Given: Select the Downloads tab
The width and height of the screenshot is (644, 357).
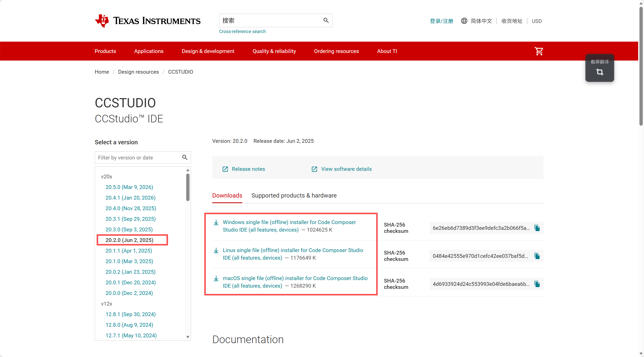Looking at the screenshot, I should click(227, 196).
